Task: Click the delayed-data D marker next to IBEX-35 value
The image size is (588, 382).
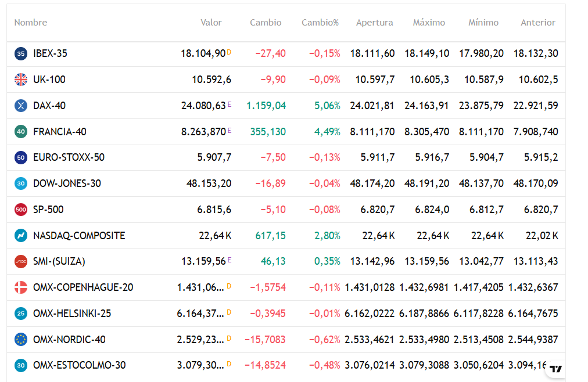Action: coord(229,52)
